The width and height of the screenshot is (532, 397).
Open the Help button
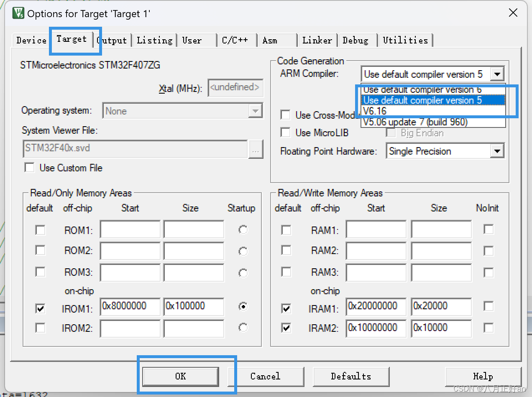(483, 376)
